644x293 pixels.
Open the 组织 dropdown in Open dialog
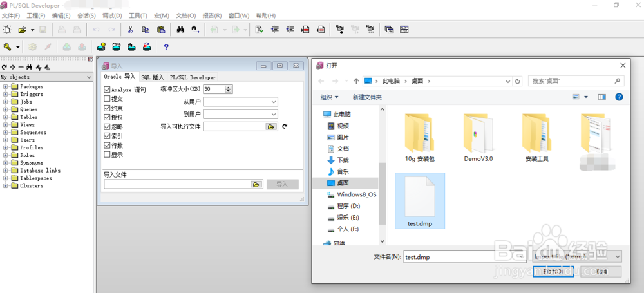pos(329,97)
